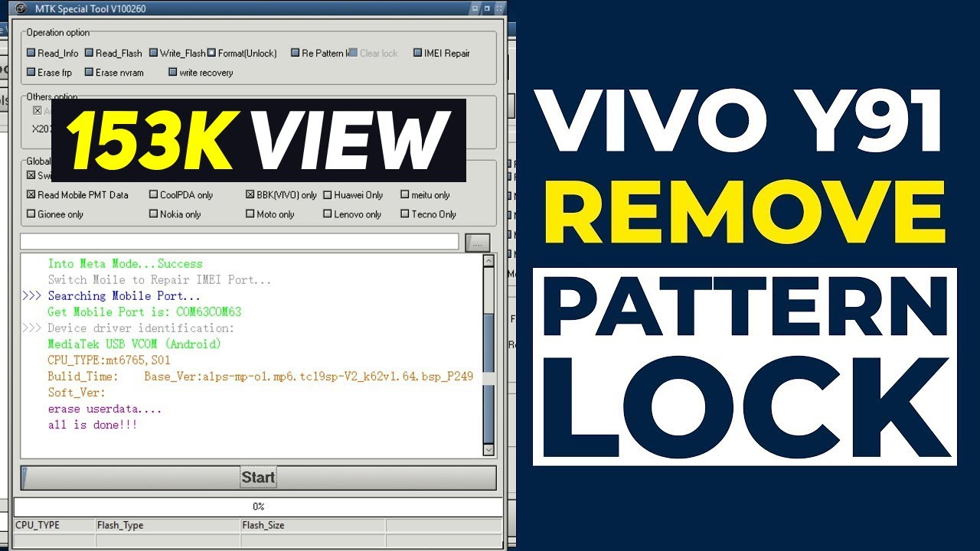Close the MTK Special Tool window
The height and width of the screenshot is (551, 980).
point(499,8)
